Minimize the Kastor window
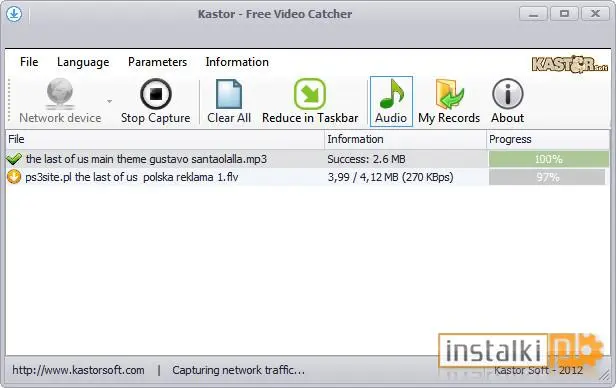 (x=533, y=14)
